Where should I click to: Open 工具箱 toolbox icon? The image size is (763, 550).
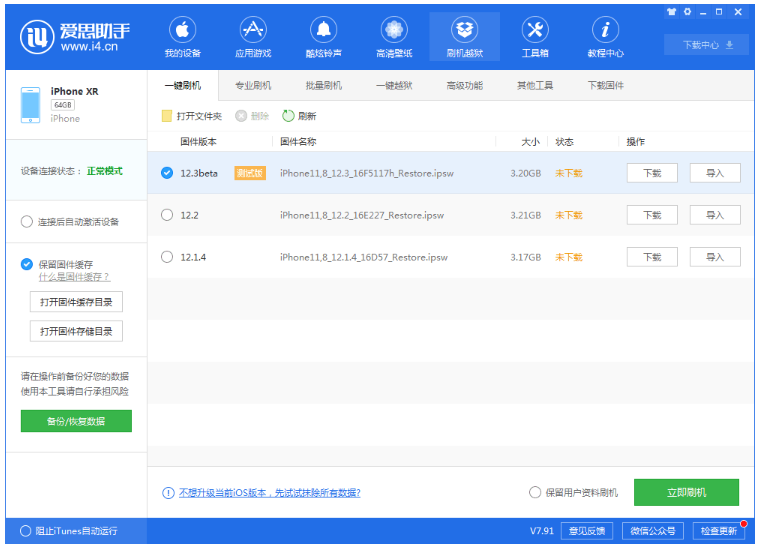point(535,37)
